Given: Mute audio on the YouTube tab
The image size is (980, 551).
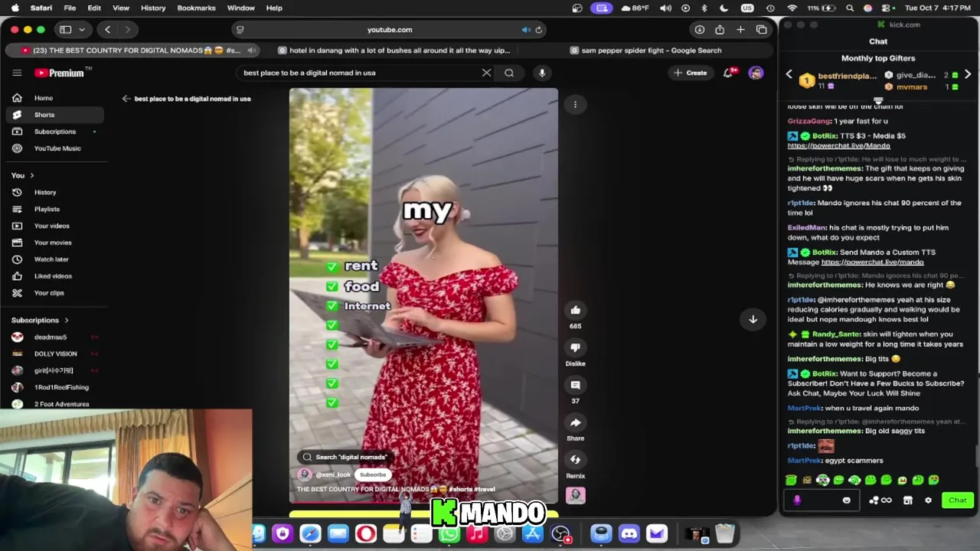Looking at the screenshot, I should (251, 51).
